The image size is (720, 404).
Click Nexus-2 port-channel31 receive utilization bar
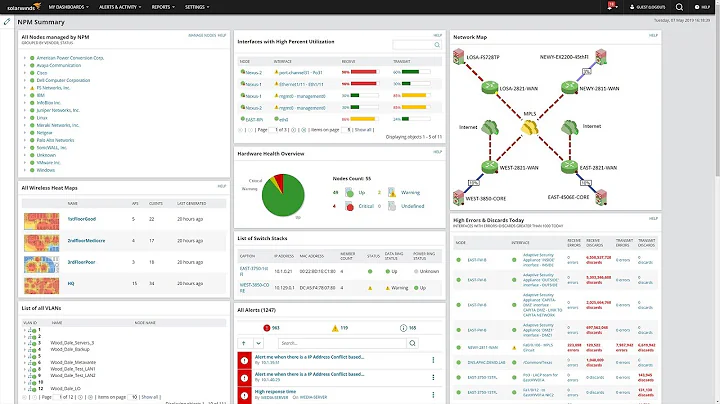364,72
